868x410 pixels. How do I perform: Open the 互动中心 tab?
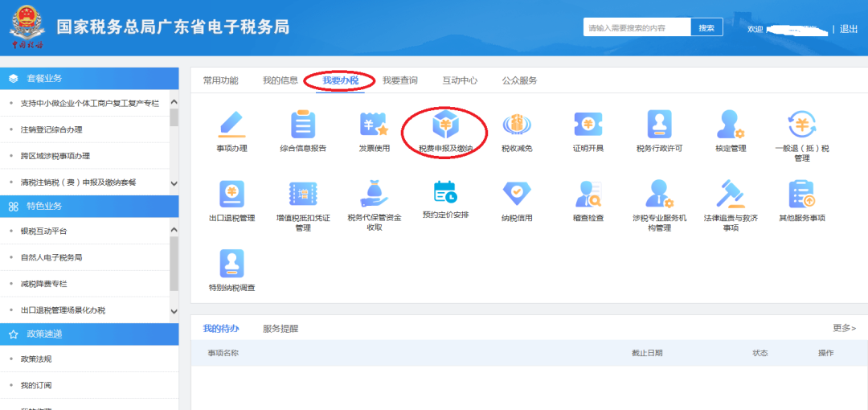point(460,80)
